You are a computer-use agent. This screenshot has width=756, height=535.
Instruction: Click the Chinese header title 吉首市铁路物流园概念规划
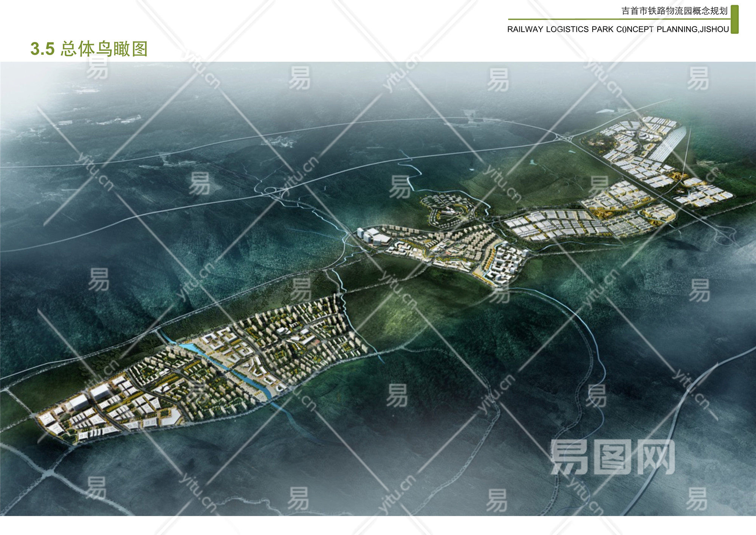point(674,11)
